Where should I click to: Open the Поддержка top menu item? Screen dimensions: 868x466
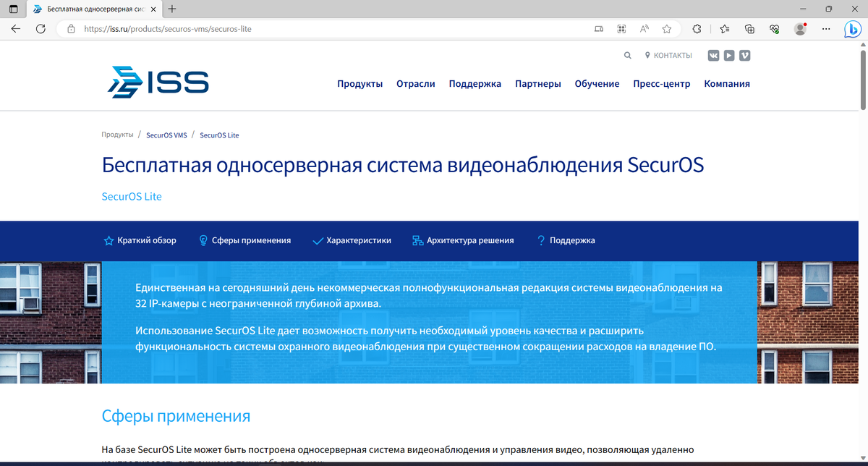pos(475,83)
